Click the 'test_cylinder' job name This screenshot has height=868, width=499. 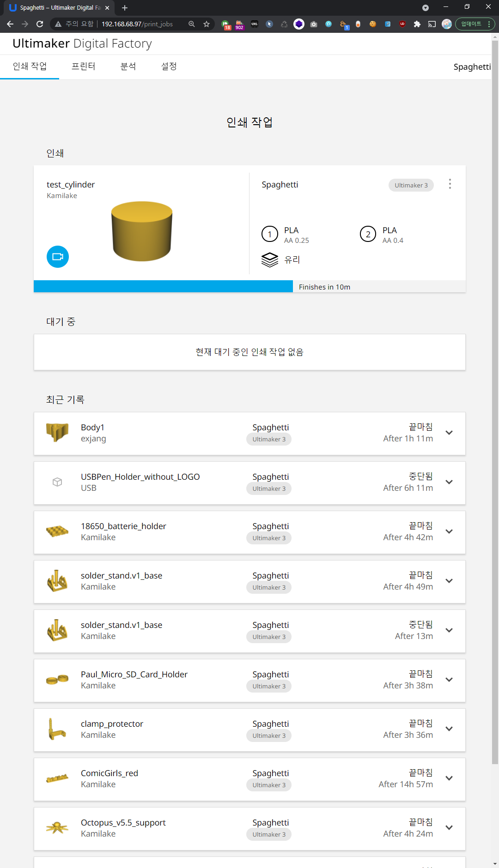pos(71,185)
